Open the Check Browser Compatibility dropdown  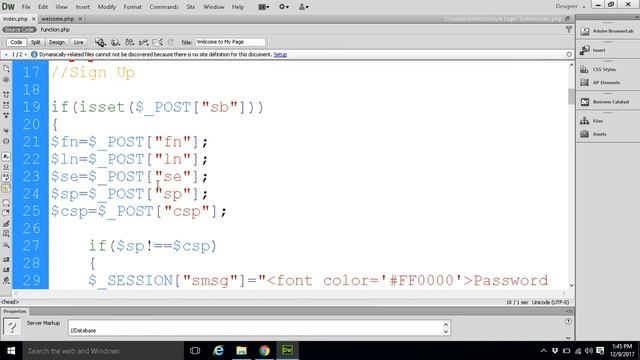[129, 42]
